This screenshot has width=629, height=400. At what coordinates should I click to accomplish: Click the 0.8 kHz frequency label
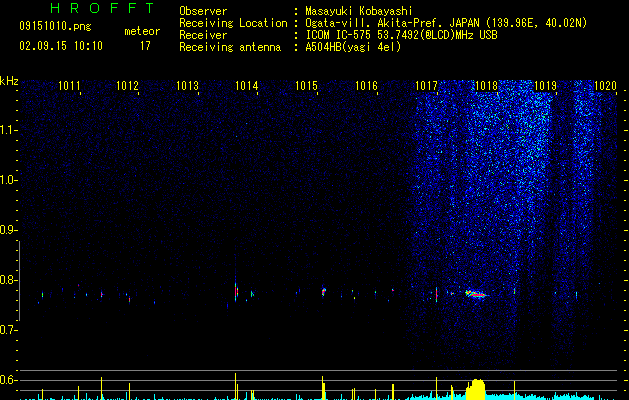point(8,280)
